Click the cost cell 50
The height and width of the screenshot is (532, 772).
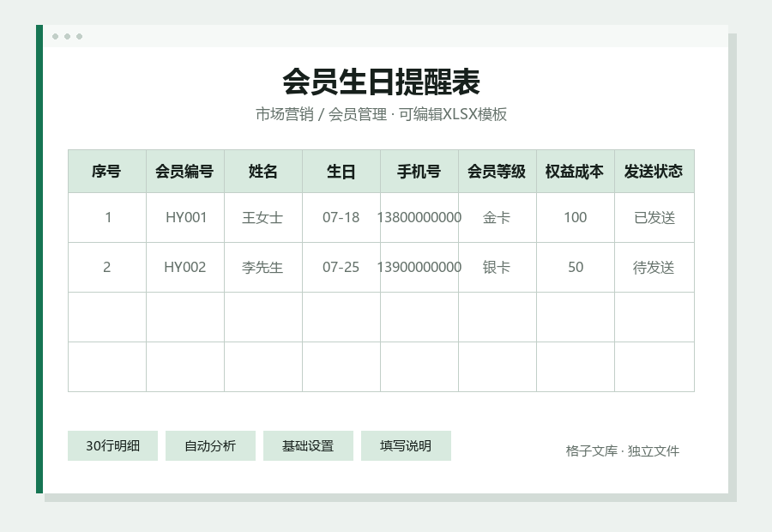(x=575, y=267)
